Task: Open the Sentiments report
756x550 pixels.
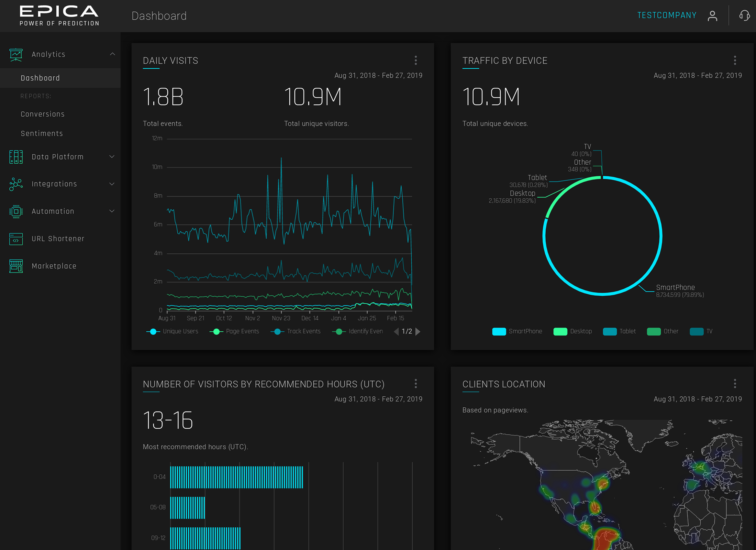Action: click(42, 133)
